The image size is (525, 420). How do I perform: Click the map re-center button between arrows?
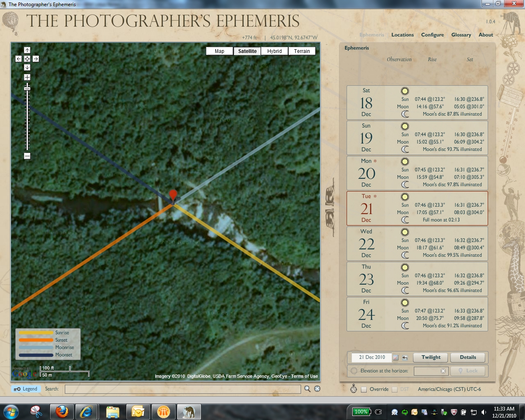(x=27, y=59)
